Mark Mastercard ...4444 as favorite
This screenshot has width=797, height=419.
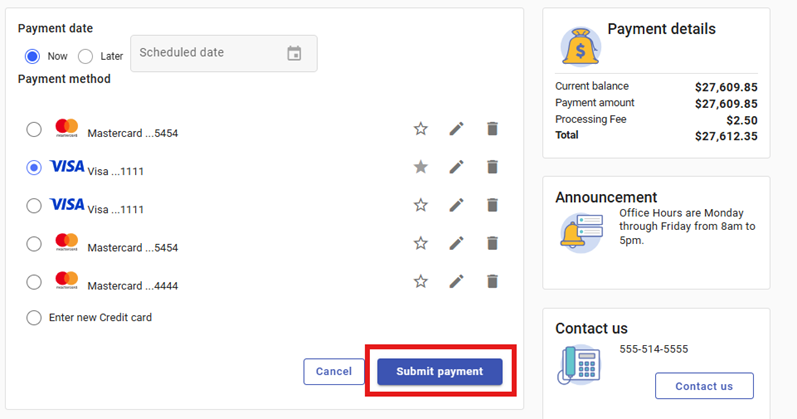tap(421, 282)
